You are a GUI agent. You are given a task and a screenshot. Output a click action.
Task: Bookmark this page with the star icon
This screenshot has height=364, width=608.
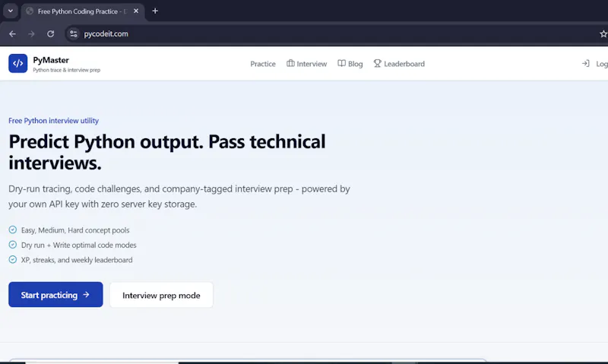click(603, 34)
